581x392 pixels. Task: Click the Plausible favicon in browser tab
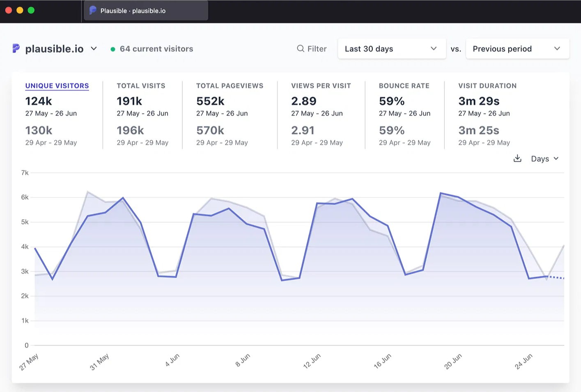tap(93, 10)
